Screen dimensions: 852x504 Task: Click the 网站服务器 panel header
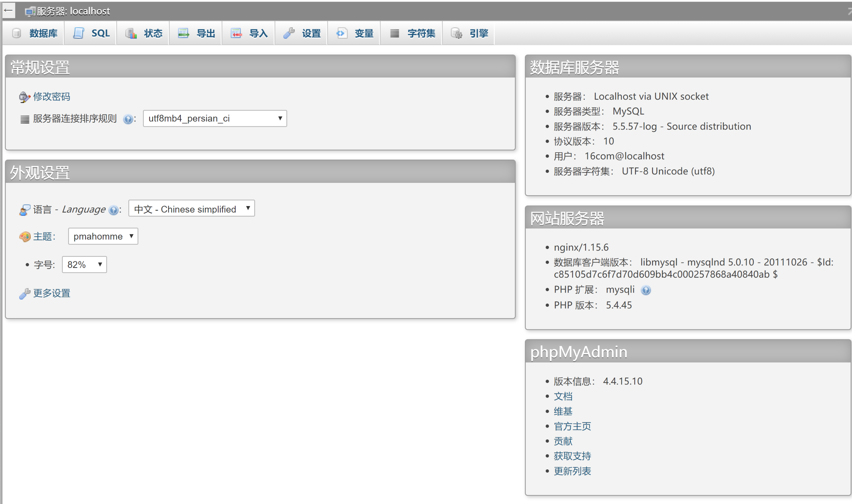click(688, 217)
